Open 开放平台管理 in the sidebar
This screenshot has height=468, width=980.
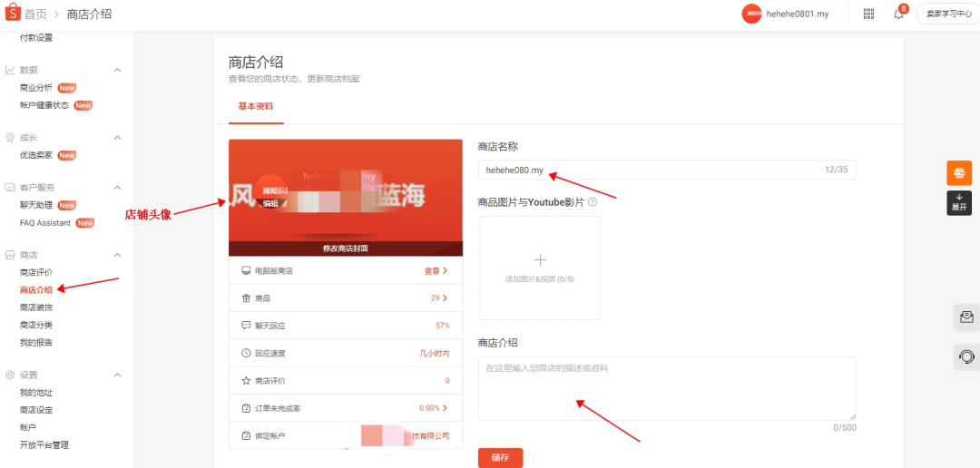tap(44, 445)
